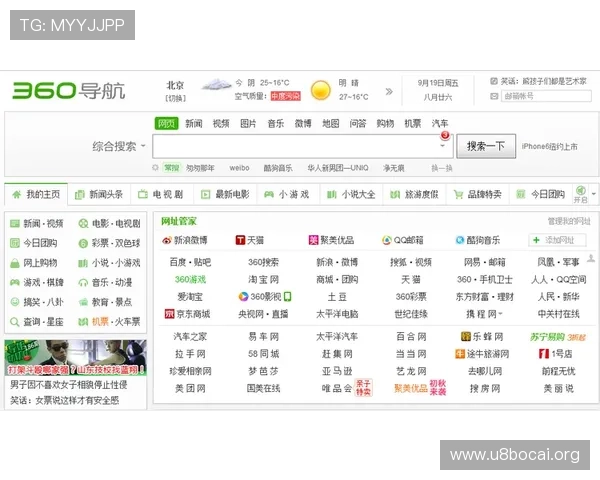Click the sidebar ad banner image
The width and height of the screenshot is (600, 480).
[x=75, y=358]
